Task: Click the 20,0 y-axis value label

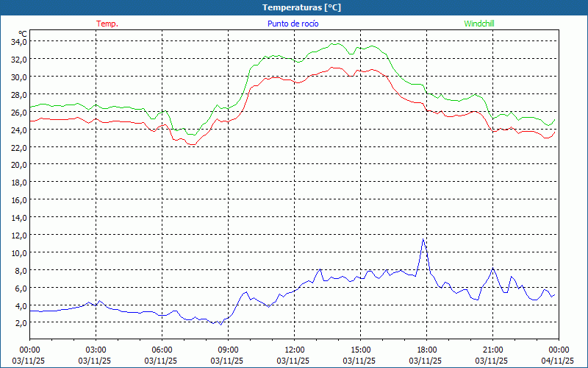Action: (x=18, y=164)
